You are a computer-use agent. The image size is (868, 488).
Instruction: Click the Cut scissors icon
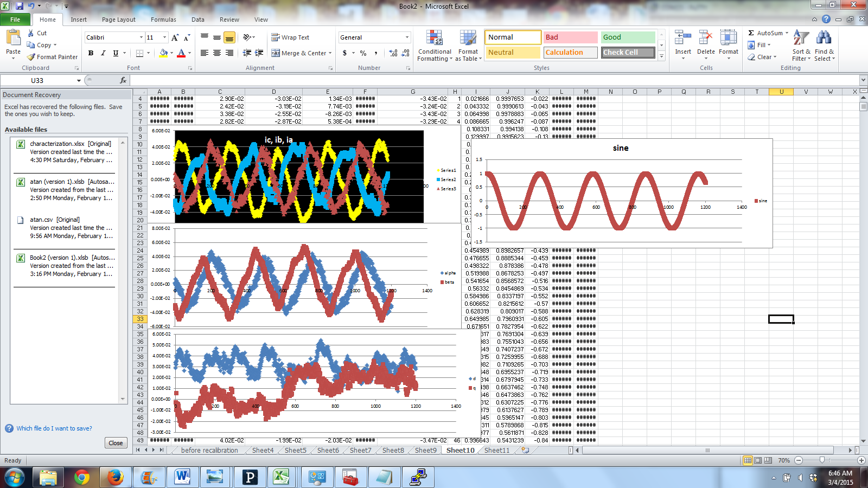[x=31, y=33]
